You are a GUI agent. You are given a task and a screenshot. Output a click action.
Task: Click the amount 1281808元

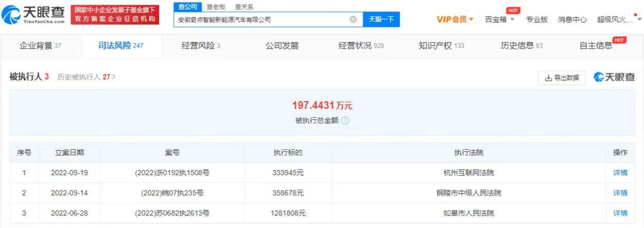coord(288,213)
